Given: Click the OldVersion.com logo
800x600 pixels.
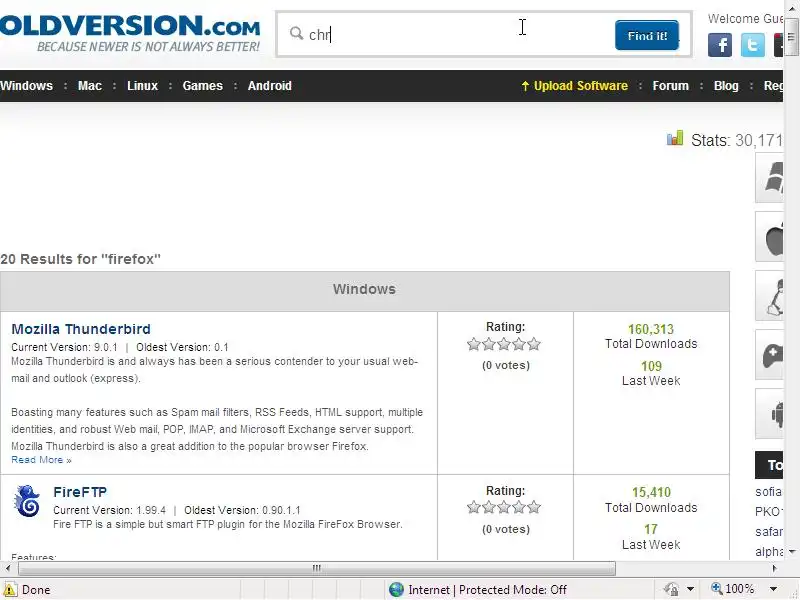Looking at the screenshot, I should point(130,33).
